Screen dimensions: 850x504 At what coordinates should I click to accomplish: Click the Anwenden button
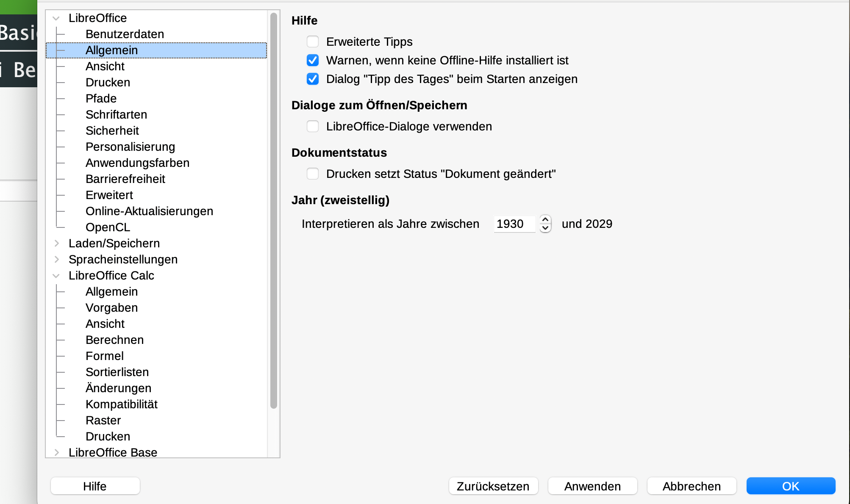[592, 486]
